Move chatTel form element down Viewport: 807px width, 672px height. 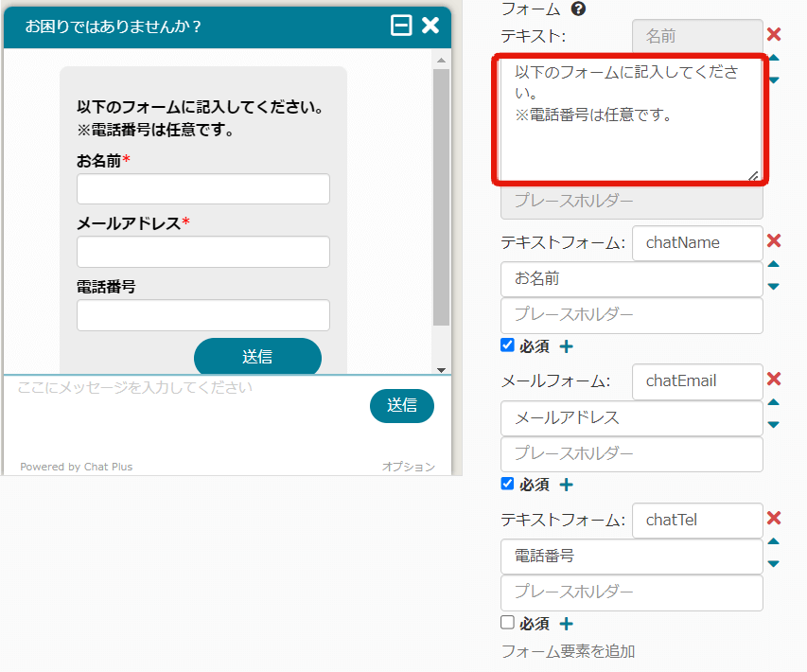pos(774,563)
